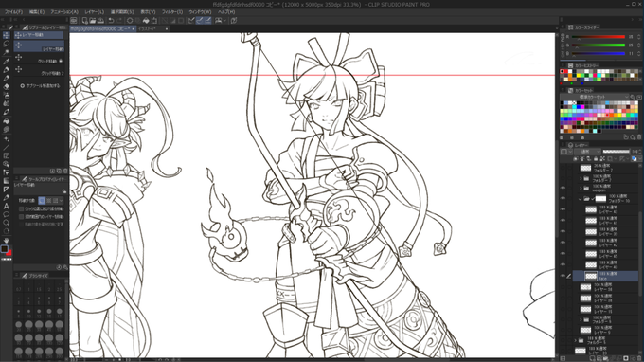Toggle visibility of フォルダー 10
The image size is (644, 362).
[563, 198]
